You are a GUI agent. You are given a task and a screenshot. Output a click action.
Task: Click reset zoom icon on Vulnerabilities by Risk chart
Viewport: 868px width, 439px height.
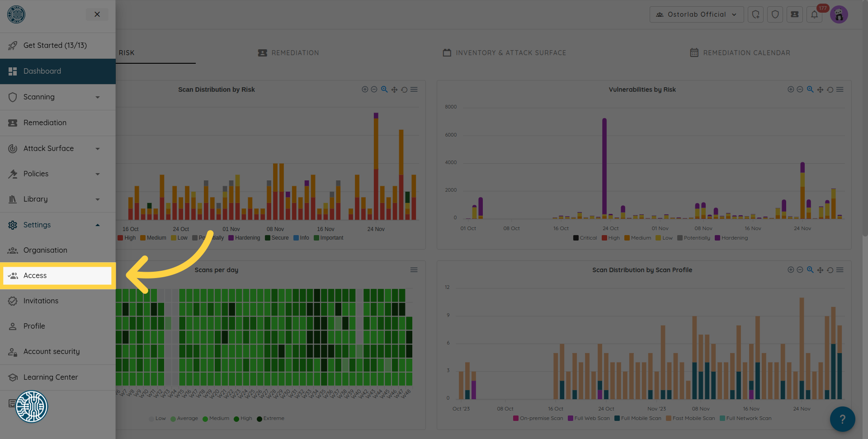point(830,90)
